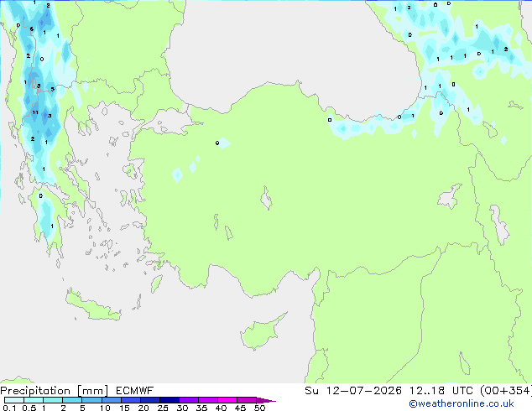Click the '0.1' legend scale value
This screenshot has height=411, width=532.
[9, 408]
